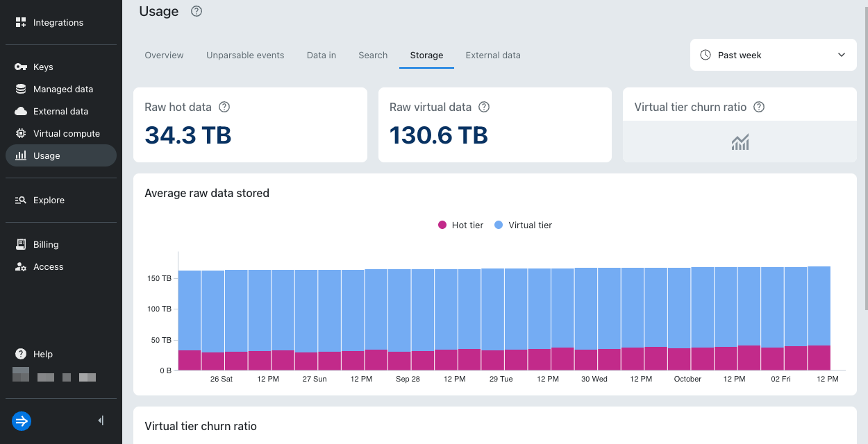Click the Integrations grid icon in sidebar
This screenshot has height=444, width=868.
(x=21, y=22)
